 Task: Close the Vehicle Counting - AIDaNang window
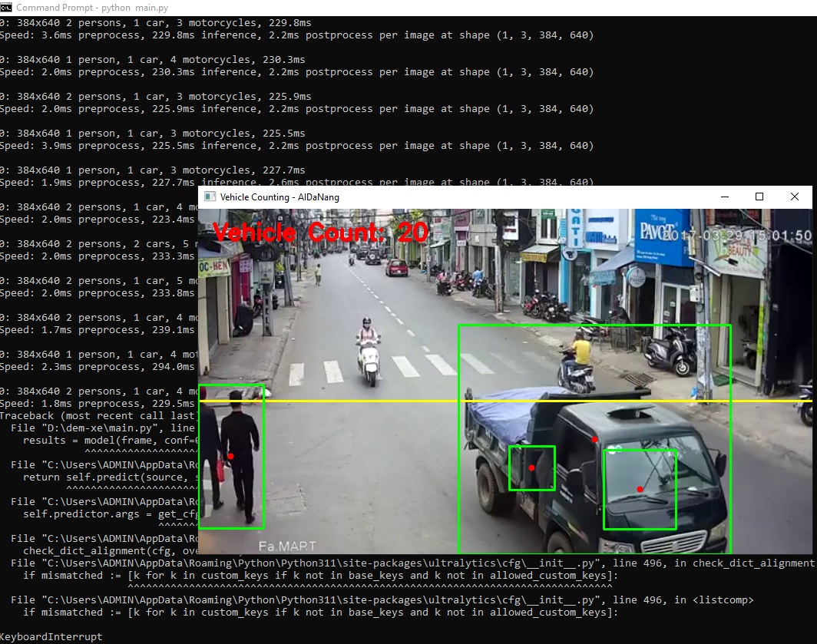click(794, 197)
